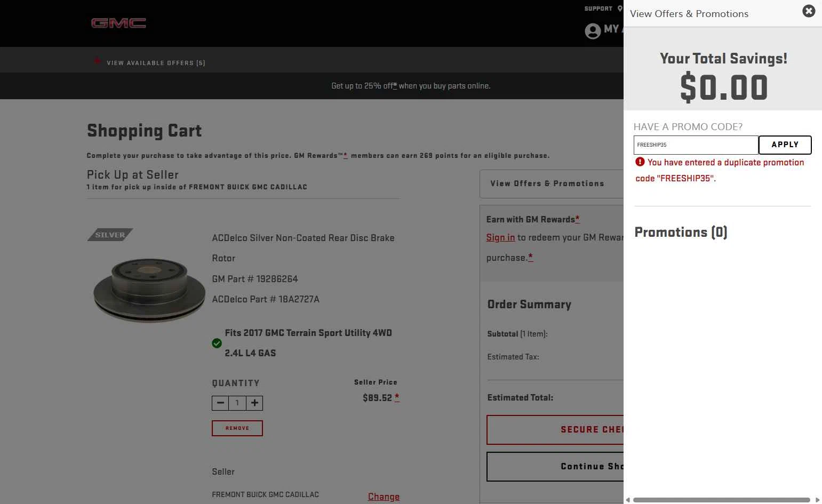Click FREMONT BUICK GMC CADILLAC seller name
This screenshot has width=822, height=504.
click(x=265, y=494)
